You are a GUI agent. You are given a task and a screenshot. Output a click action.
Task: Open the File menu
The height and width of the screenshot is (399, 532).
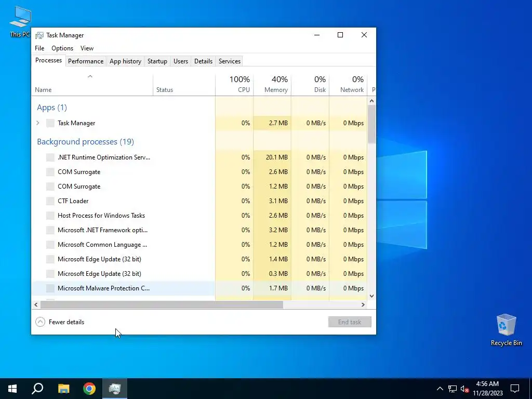(39, 48)
